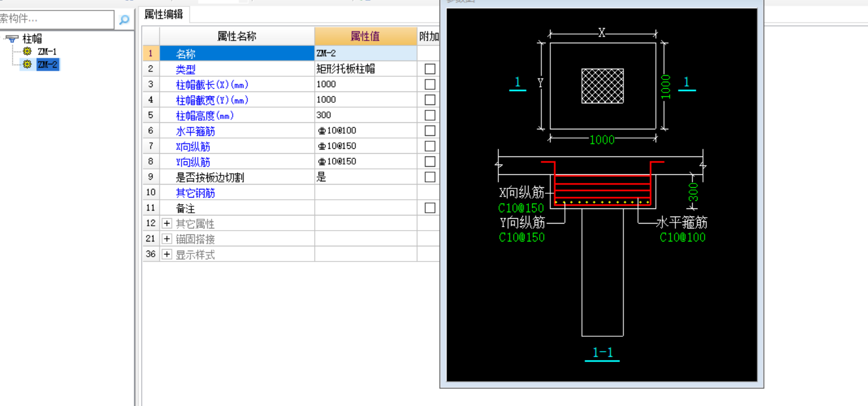The width and height of the screenshot is (868, 406).
Task: Click the 水平箍筋 value 10@100
Action: [x=366, y=130]
